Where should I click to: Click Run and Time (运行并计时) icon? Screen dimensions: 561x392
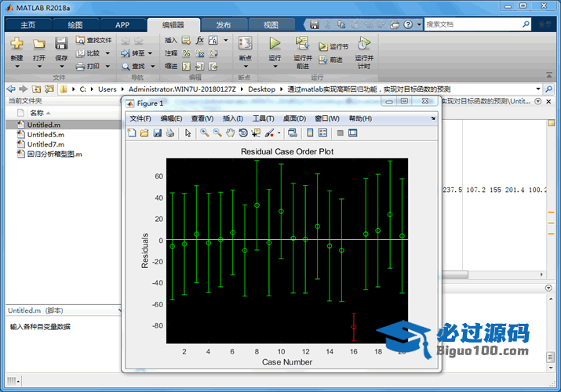364,43
